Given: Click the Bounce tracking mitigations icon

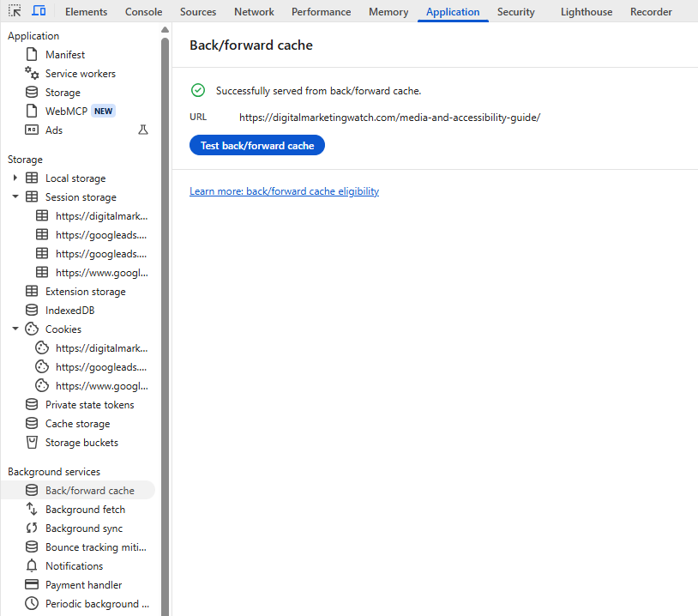Looking at the screenshot, I should (x=32, y=547).
